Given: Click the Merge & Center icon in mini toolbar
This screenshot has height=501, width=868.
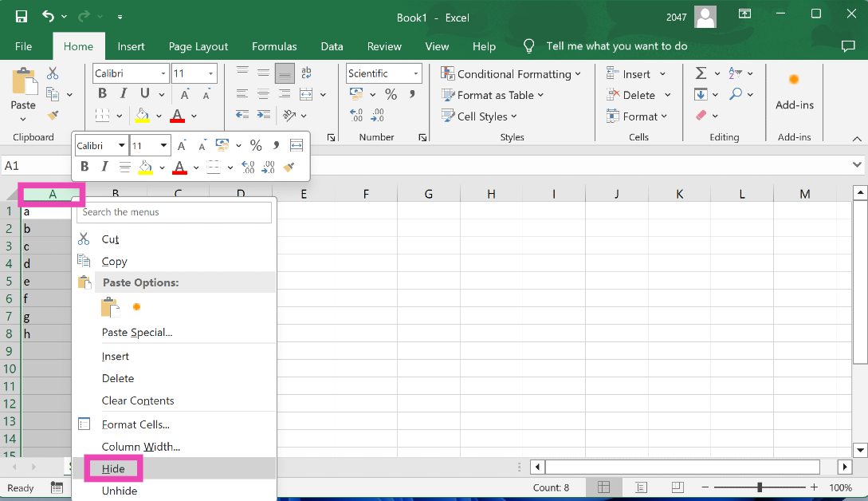Looking at the screenshot, I should click(x=297, y=145).
